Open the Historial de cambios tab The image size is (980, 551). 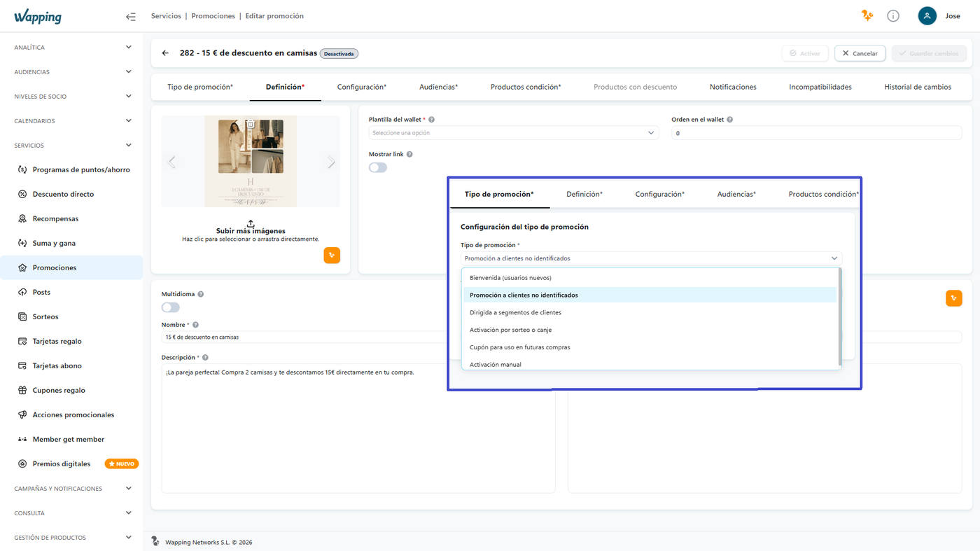point(918,87)
